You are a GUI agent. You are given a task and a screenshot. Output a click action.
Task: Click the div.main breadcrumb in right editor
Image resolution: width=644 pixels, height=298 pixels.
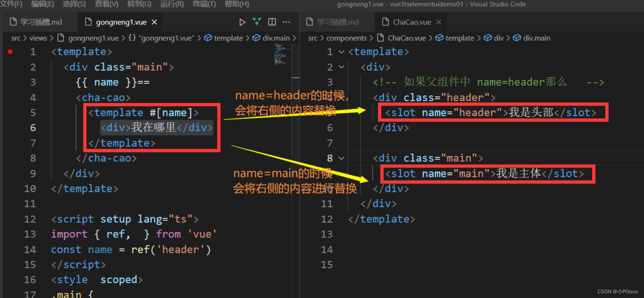(x=532, y=38)
